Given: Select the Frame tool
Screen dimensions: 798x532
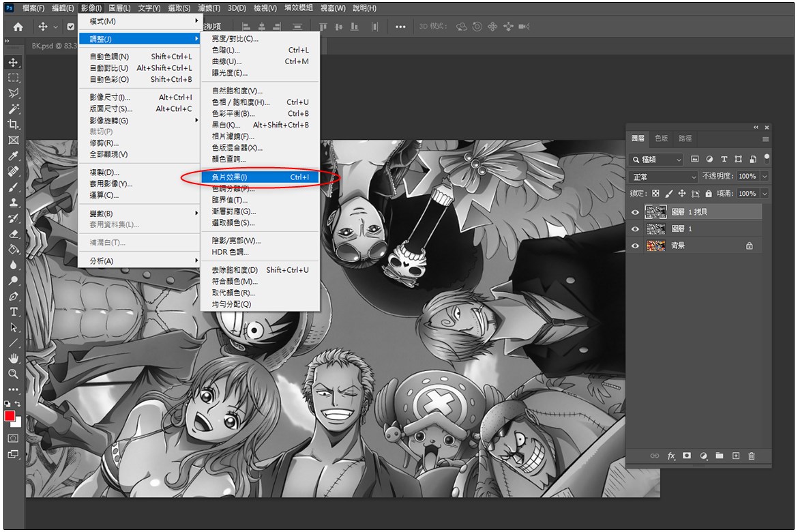Looking at the screenshot, I should (x=13, y=141).
